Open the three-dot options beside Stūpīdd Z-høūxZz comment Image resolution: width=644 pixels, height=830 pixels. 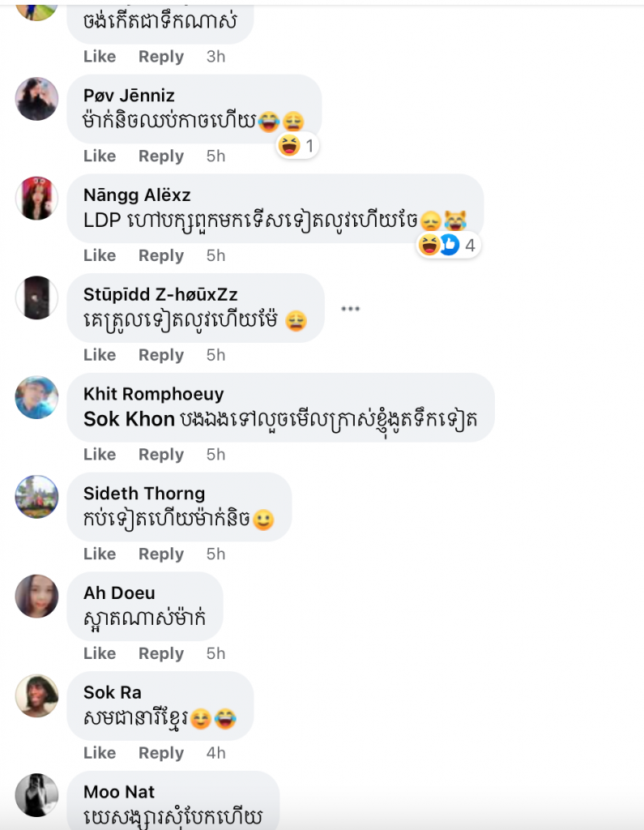point(350,309)
